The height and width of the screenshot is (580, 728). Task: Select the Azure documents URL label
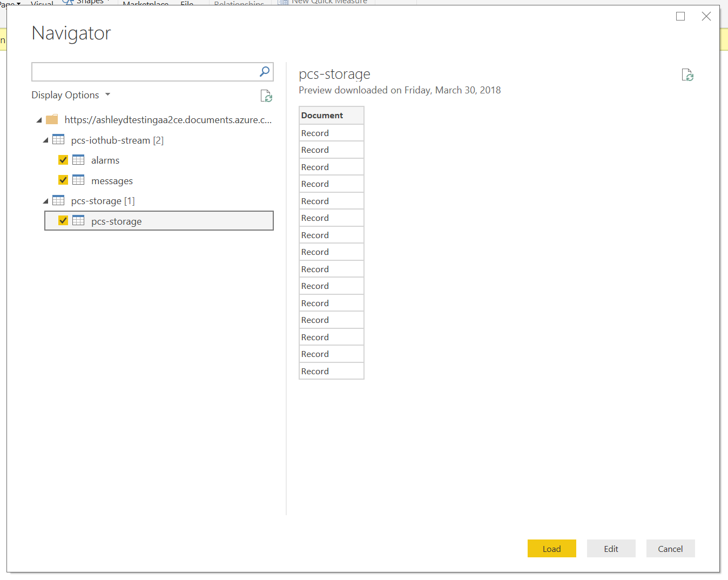click(x=168, y=120)
